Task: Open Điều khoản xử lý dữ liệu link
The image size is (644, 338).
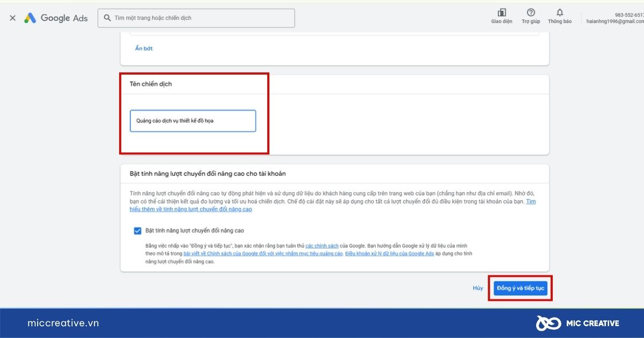Action: click(390, 253)
